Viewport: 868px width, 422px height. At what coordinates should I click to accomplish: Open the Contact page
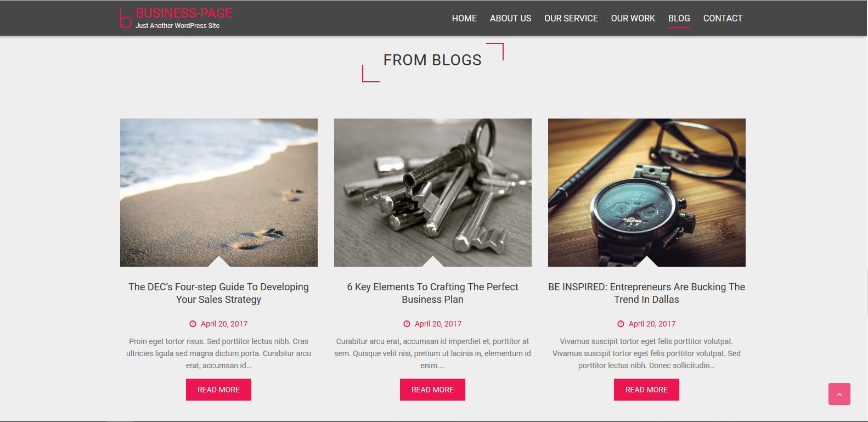723,18
